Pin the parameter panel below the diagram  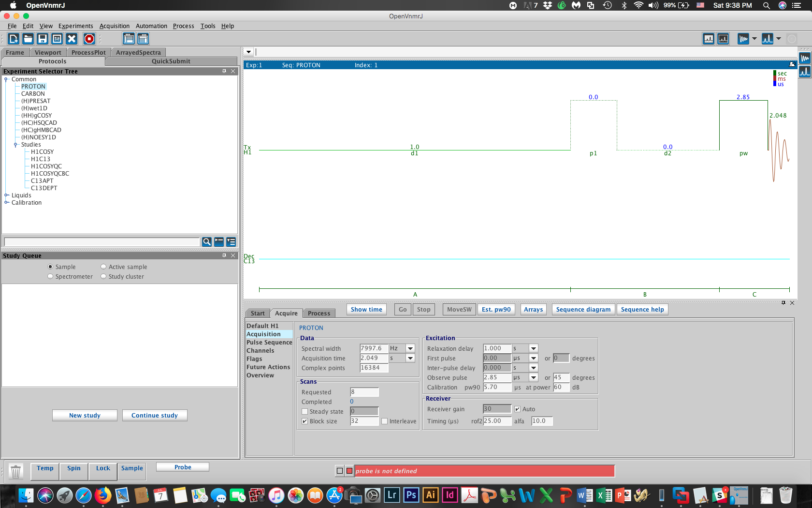click(783, 303)
